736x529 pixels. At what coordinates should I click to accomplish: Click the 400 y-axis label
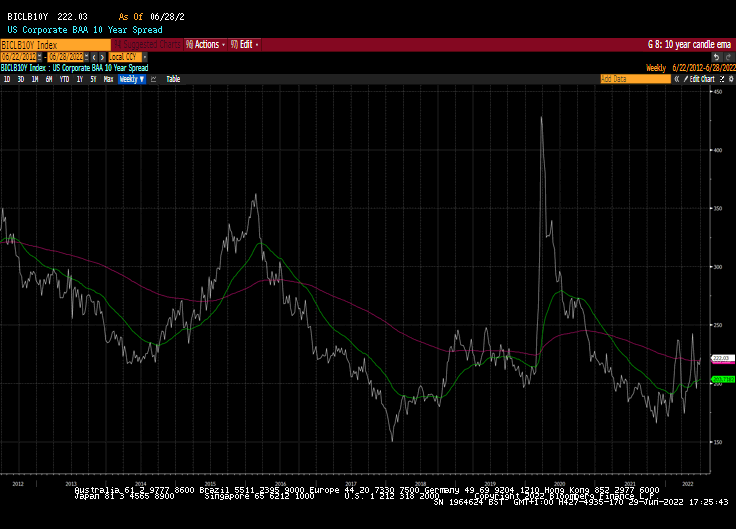[x=718, y=150]
